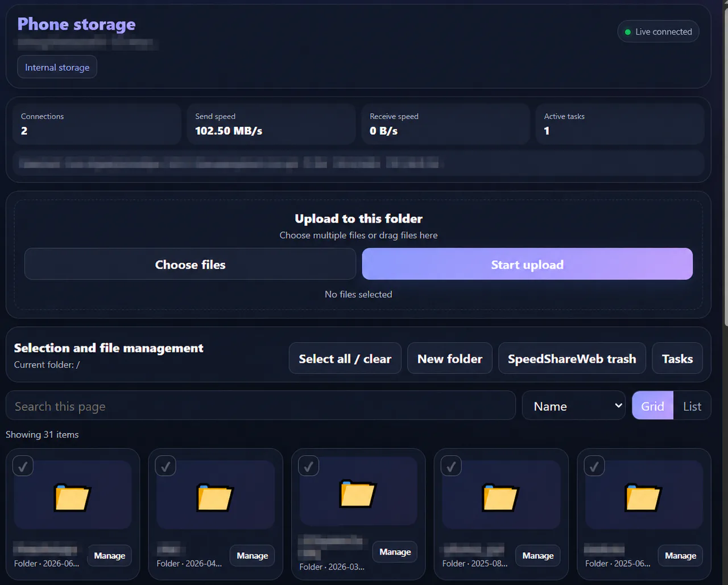
Task: Click the Showing 31 items text
Action: (x=42, y=435)
